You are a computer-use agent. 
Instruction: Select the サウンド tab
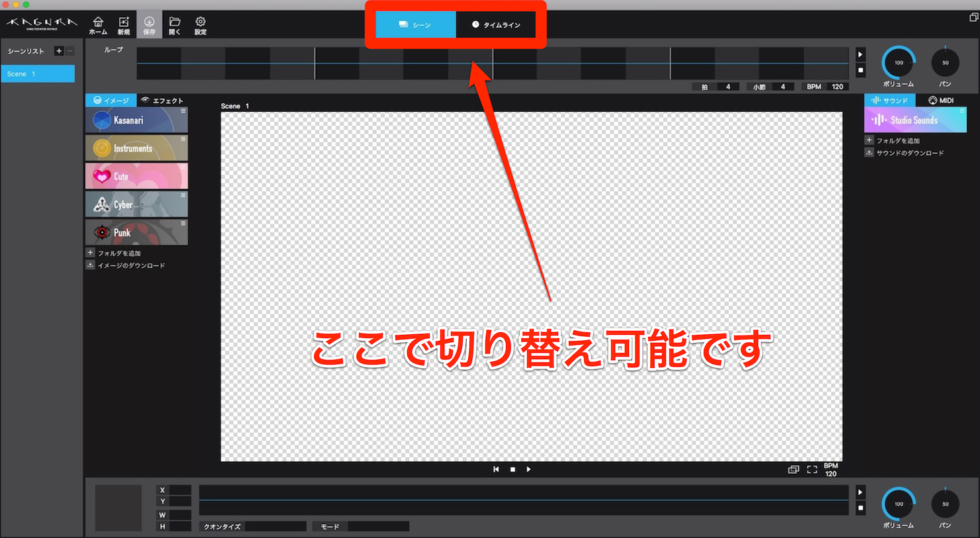pyautogui.click(x=890, y=101)
